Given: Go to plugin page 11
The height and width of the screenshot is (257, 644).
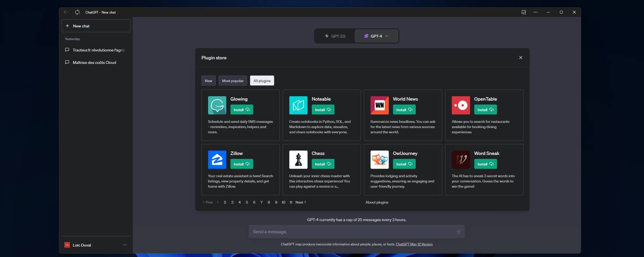Looking at the screenshot, I should coord(291,202).
